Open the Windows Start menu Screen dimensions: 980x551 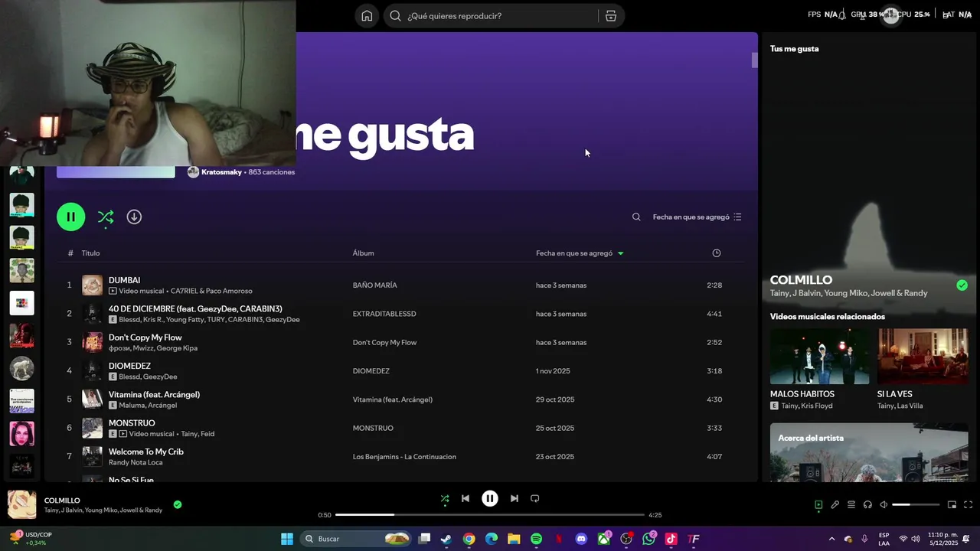(287, 539)
